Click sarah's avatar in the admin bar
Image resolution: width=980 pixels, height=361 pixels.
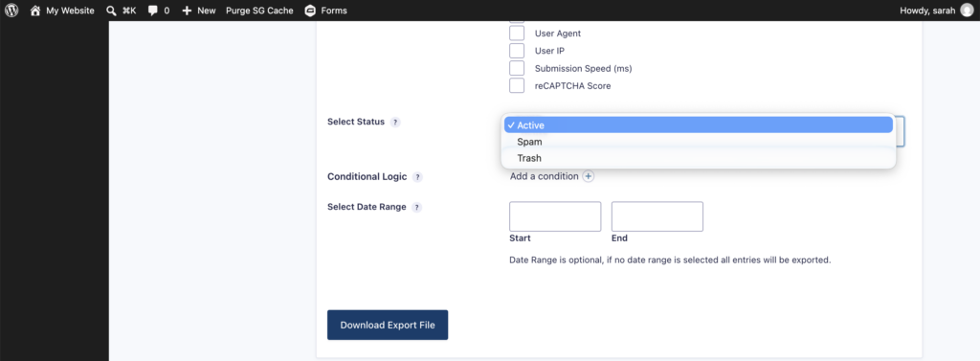point(967,10)
